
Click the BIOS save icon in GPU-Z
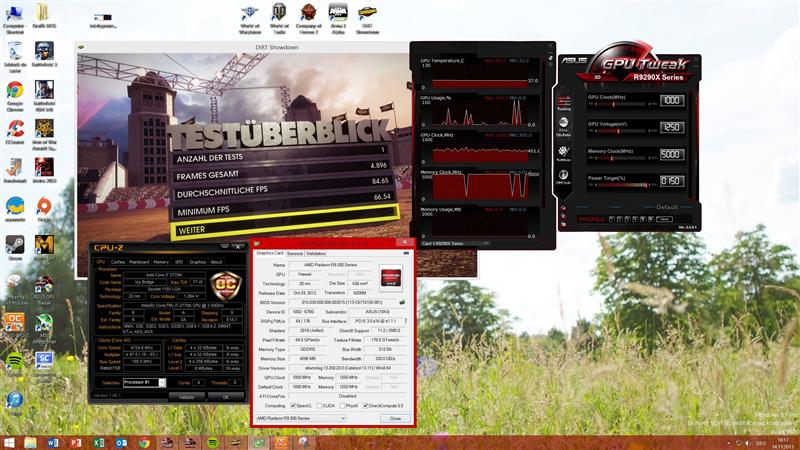pyautogui.click(x=402, y=301)
